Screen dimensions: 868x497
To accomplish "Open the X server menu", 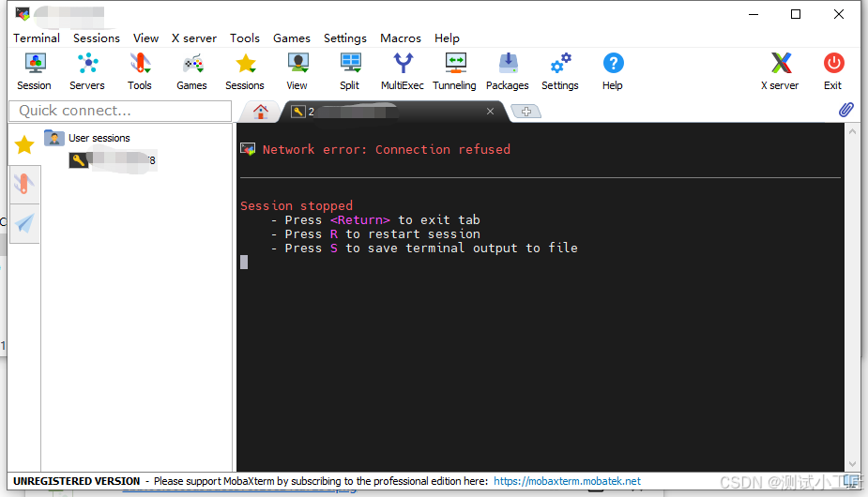I will 193,38.
